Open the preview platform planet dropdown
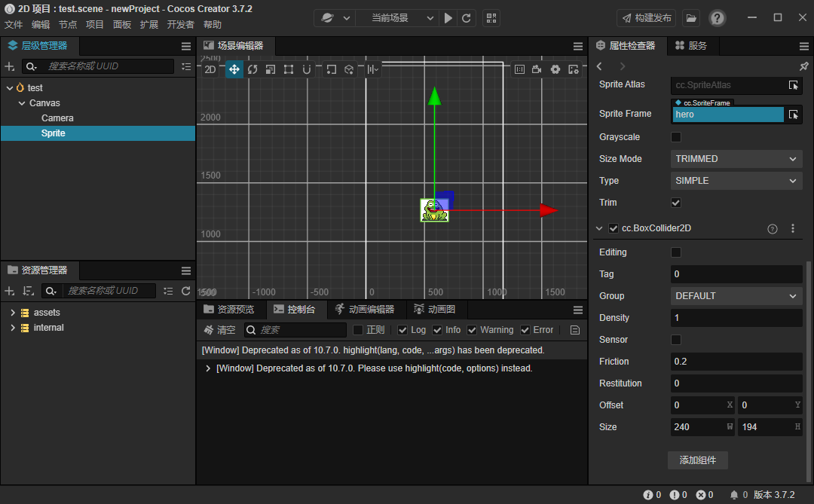The image size is (814, 504). pos(335,18)
